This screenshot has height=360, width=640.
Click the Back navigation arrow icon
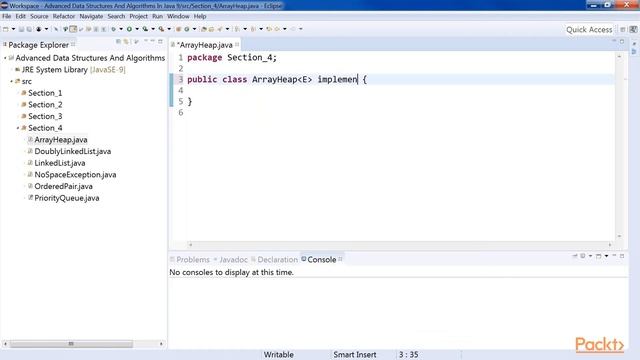[x=277, y=29]
